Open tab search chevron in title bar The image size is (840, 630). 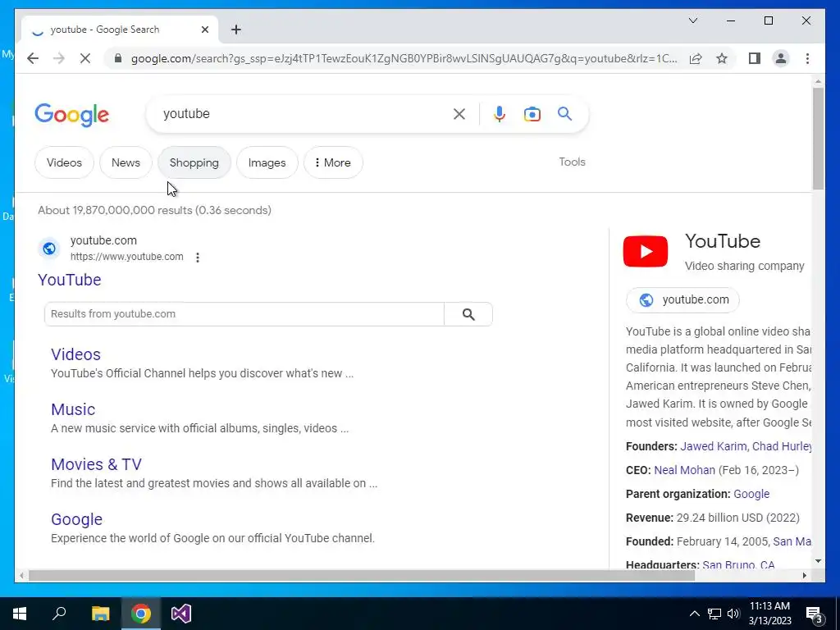pyautogui.click(x=692, y=21)
